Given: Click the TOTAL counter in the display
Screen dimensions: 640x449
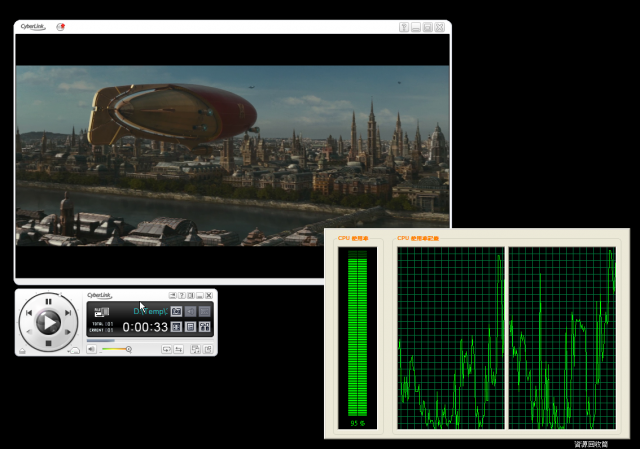Looking at the screenshot, I should point(102,324).
